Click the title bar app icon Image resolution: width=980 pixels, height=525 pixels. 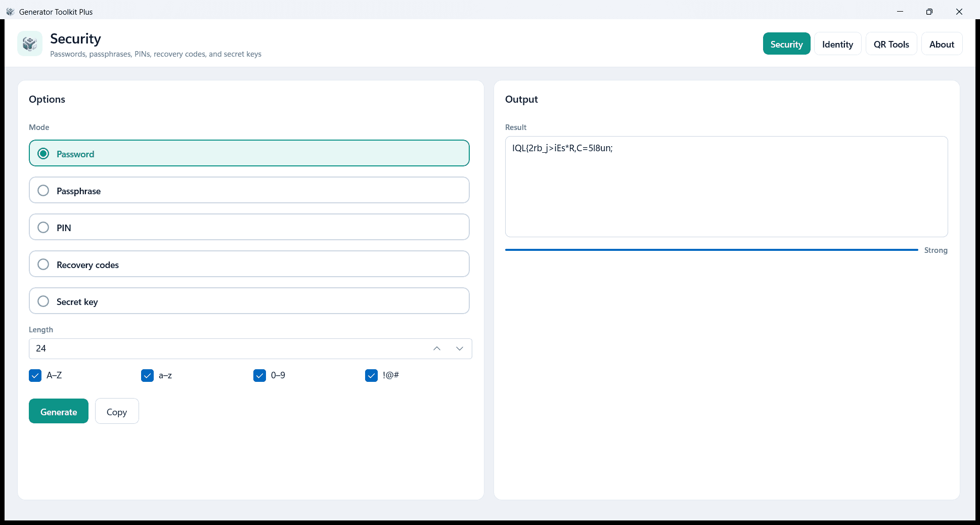point(10,12)
